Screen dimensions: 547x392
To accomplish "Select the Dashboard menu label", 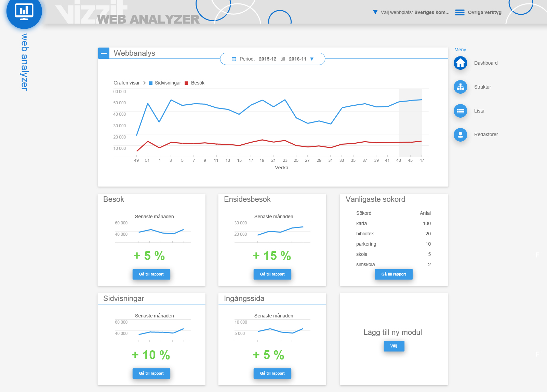I will tap(486, 63).
